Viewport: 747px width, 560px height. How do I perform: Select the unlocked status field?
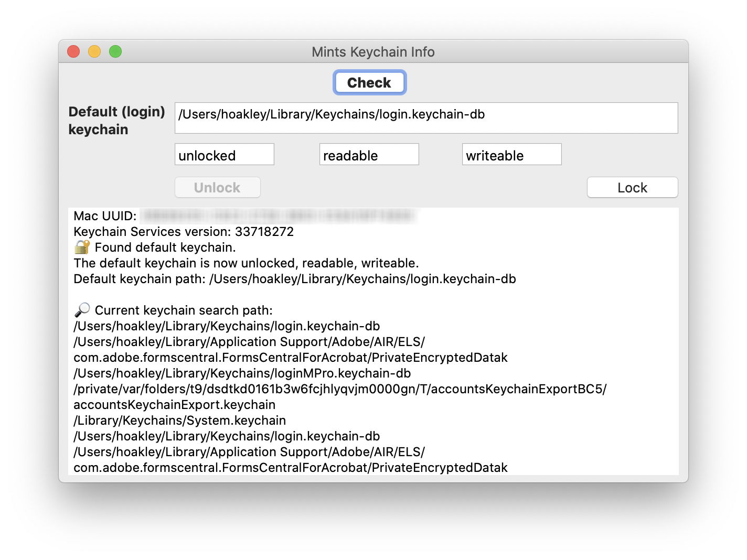pos(225,155)
